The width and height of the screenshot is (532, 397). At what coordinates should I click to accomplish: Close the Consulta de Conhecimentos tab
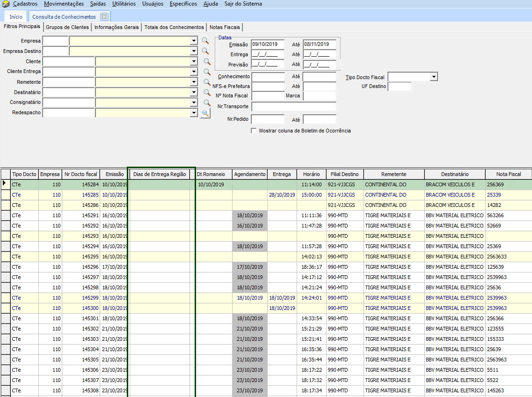[104, 16]
